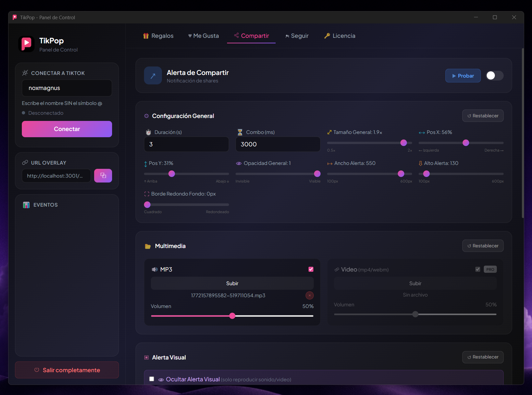This screenshot has width=532, height=395.
Task: Check the Ocultar Alerta Visual checkbox
Action: [x=152, y=379]
